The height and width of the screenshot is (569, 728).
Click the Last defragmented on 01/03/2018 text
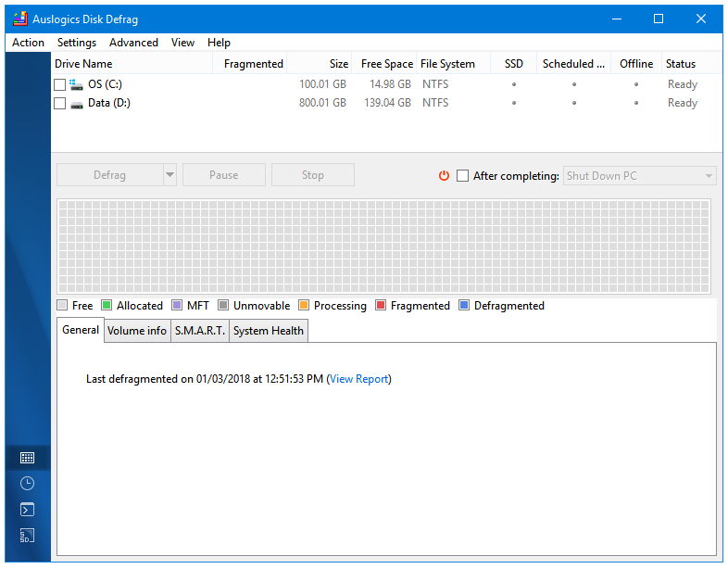click(205, 379)
